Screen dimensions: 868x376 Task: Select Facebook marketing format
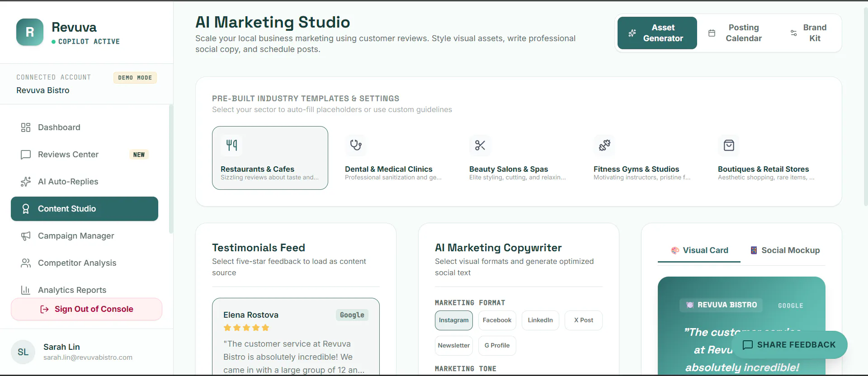[497, 320]
